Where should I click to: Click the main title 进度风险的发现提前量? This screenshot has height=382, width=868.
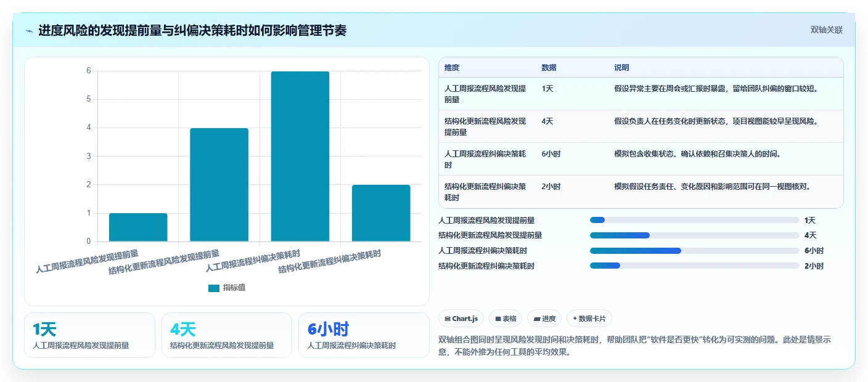[192, 31]
